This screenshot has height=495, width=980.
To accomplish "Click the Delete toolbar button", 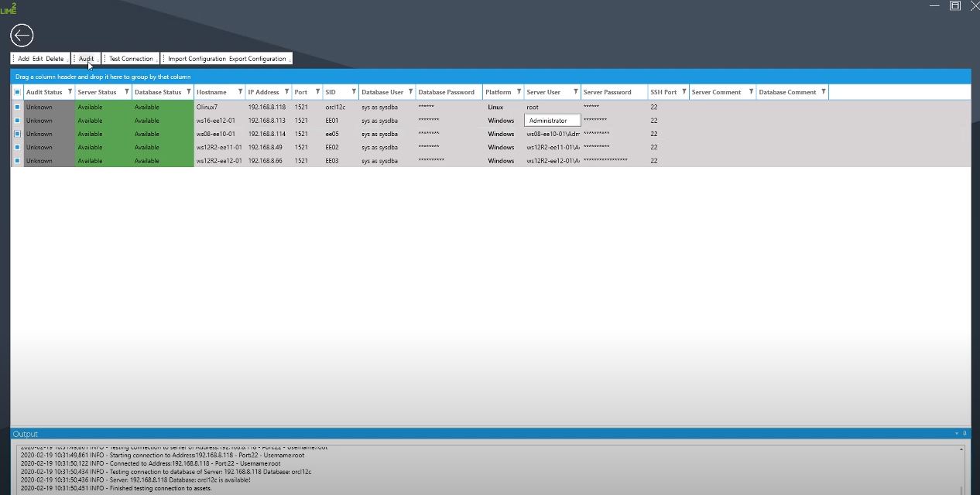I will [54, 59].
